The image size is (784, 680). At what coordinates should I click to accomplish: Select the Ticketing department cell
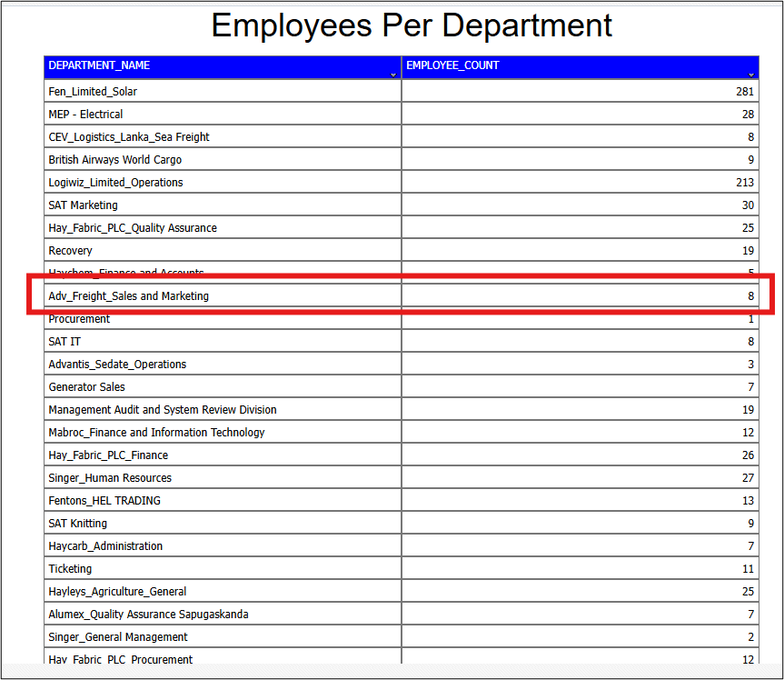click(x=70, y=569)
